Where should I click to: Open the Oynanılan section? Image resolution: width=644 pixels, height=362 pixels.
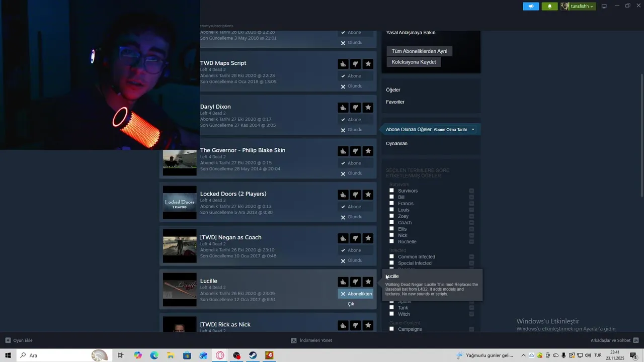(396, 144)
